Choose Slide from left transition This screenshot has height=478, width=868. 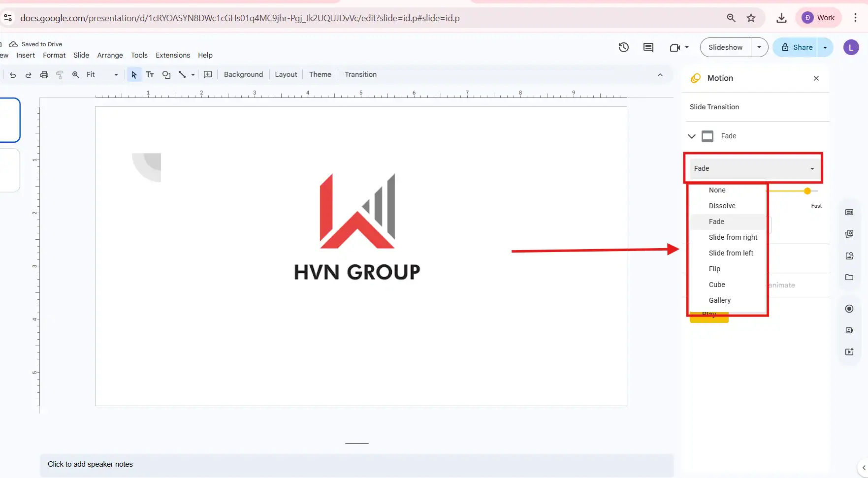(728, 253)
